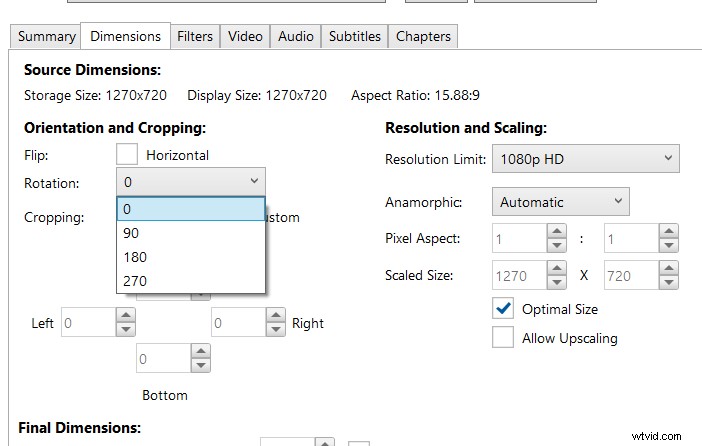Screen dimensions: 702x446
Task: Click the Scaled Size width field
Action: pyautogui.click(x=518, y=275)
